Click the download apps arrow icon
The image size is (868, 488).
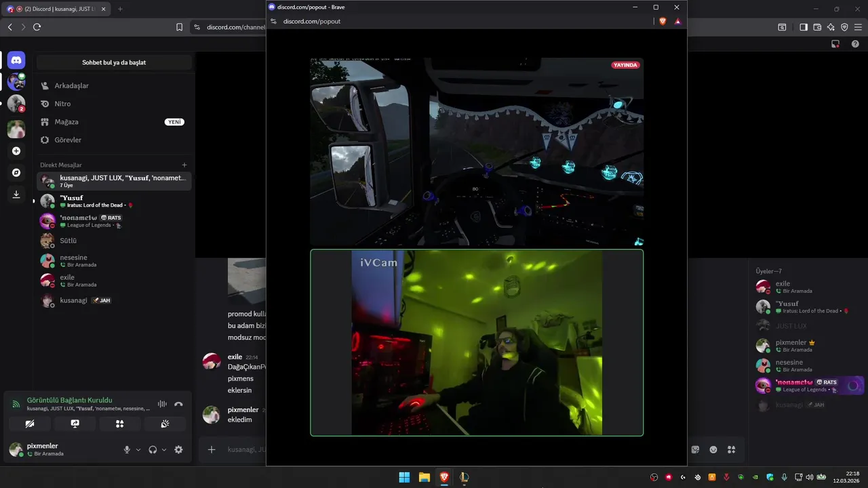click(x=16, y=195)
